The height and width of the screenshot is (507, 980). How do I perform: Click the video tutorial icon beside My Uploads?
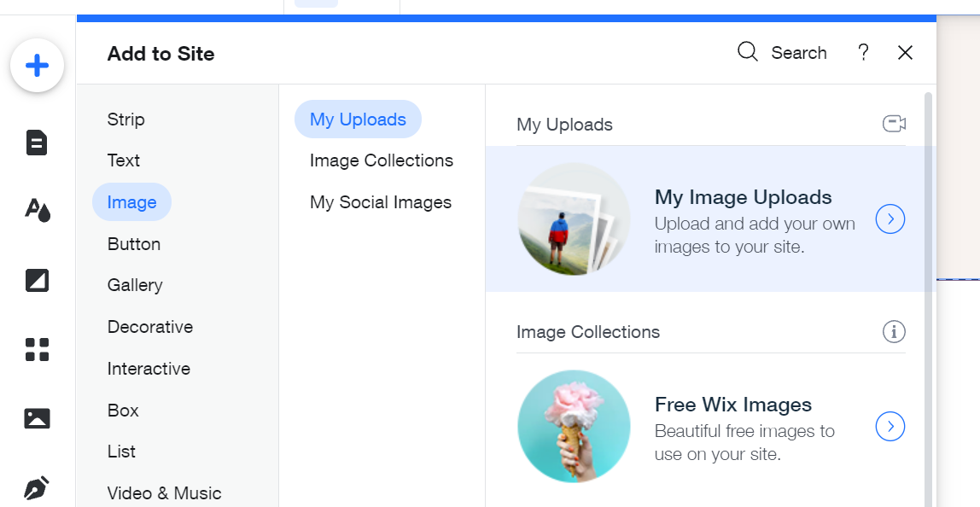(x=894, y=124)
